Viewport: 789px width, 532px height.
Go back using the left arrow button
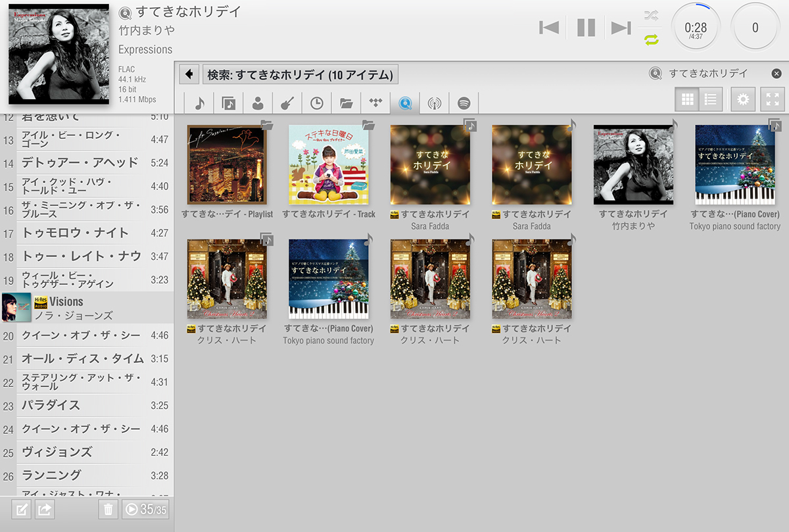click(189, 74)
